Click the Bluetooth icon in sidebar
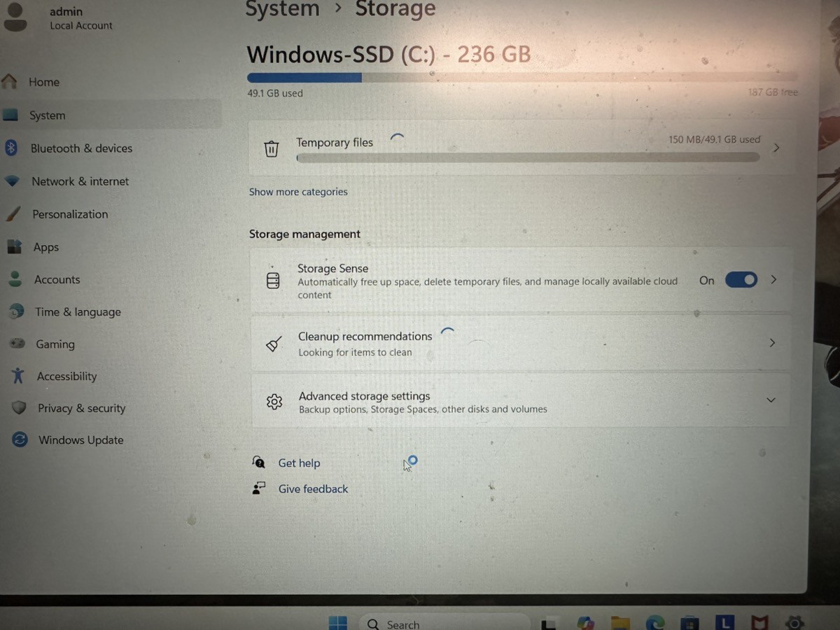Viewport: 840px width, 630px height. click(11, 148)
